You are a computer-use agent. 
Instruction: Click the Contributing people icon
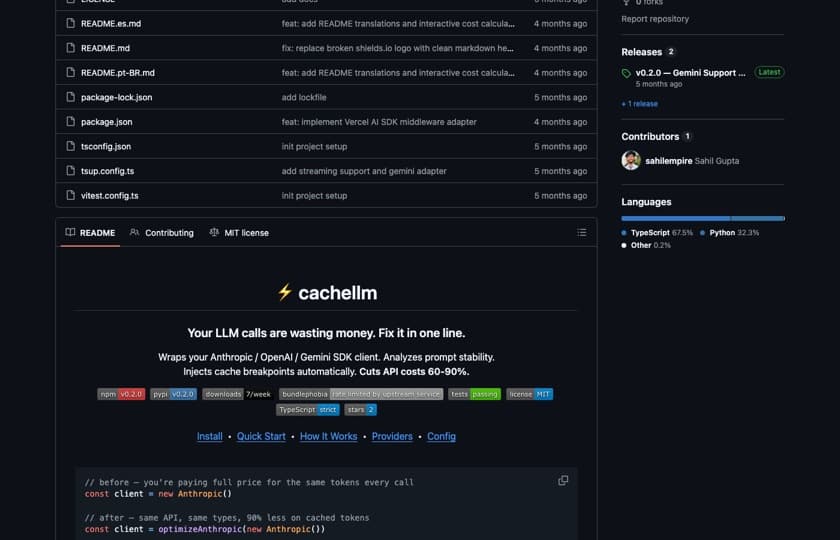click(134, 232)
